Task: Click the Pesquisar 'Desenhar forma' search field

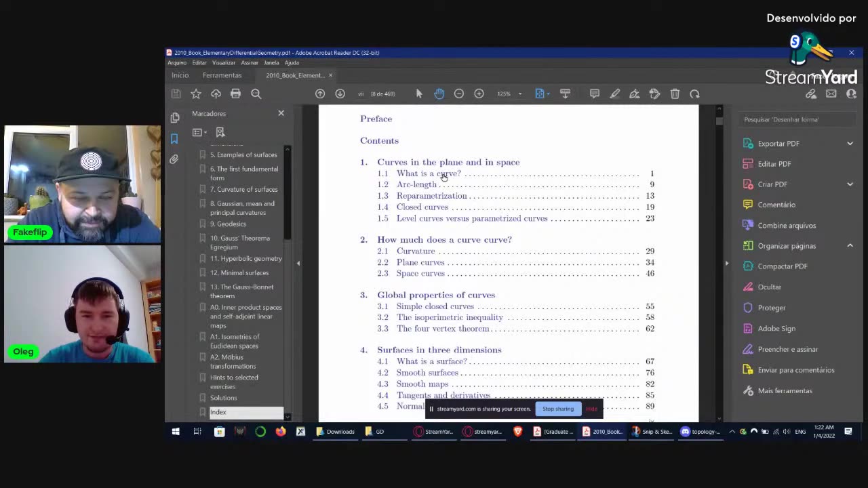Action: (796, 119)
